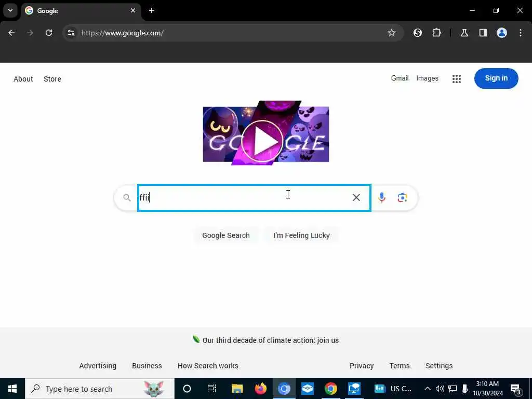Reload the Google page

pos(49,33)
